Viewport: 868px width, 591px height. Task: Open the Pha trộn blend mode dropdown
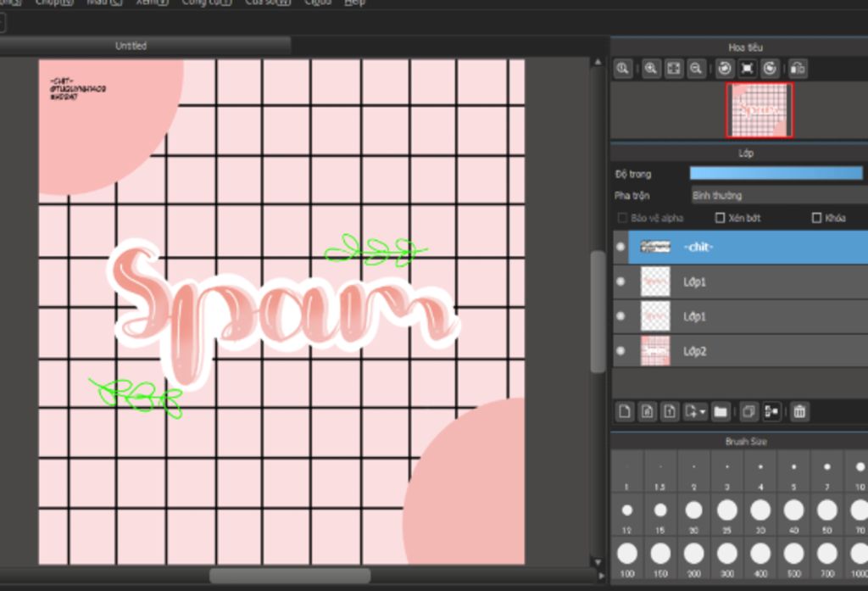780,196
